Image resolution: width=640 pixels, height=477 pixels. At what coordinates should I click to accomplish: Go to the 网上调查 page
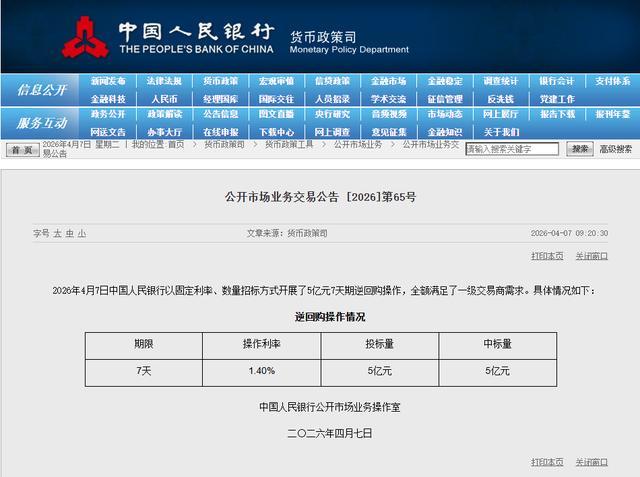(x=332, y=132)
